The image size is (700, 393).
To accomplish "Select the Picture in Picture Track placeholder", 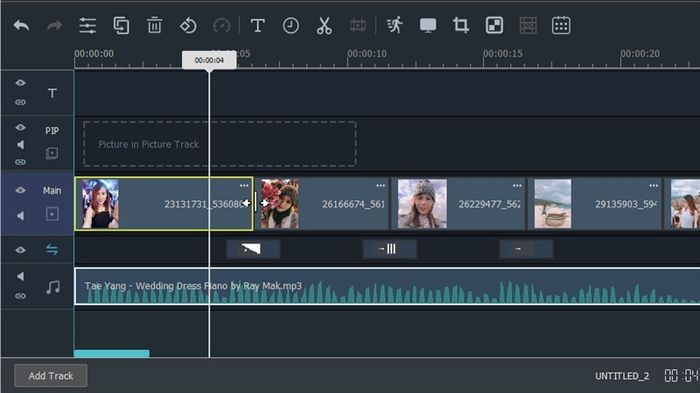I will pyautogui.click(x=220, y=144).
